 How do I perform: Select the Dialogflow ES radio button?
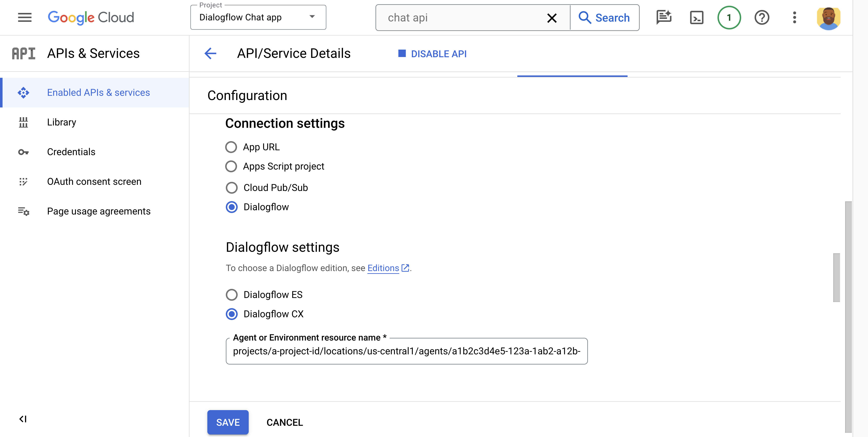point(232,294)
